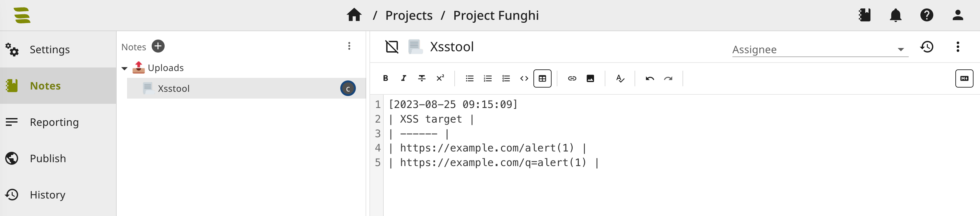Viewport: 980px width, 216px height.
Task: Insert a numbered list
Action: [x=488, y=78]
